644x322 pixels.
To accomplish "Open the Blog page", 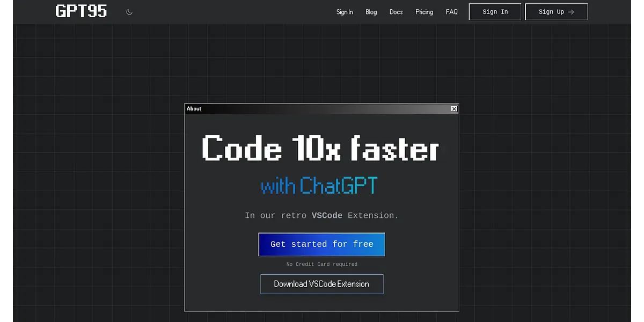I will tap(371, 12).
